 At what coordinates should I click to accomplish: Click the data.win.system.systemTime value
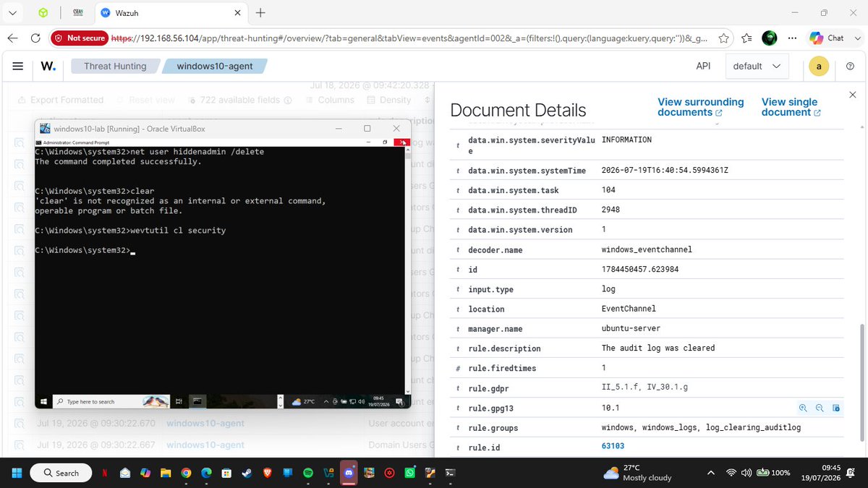(x=665, y=171)
